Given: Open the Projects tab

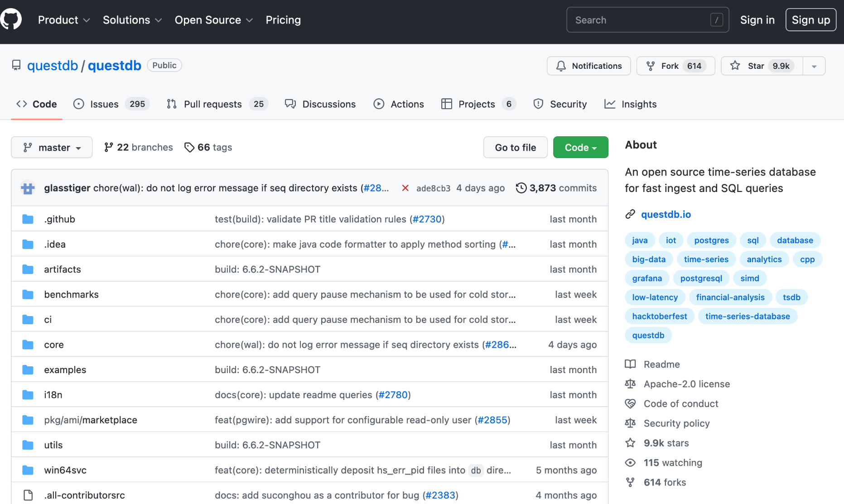Looking at the screenshot, I should point(478,104).
